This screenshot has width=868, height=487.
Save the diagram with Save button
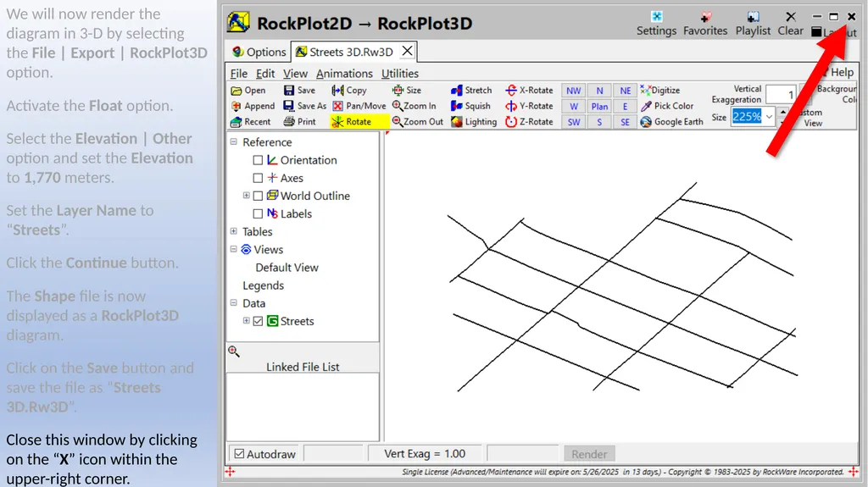[x=299, y=91]
